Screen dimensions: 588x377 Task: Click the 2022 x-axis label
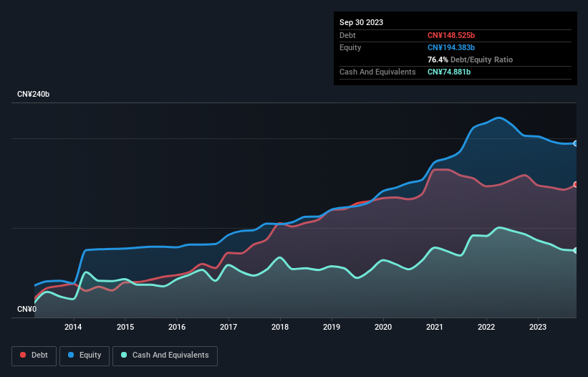(x=486, y=327)
